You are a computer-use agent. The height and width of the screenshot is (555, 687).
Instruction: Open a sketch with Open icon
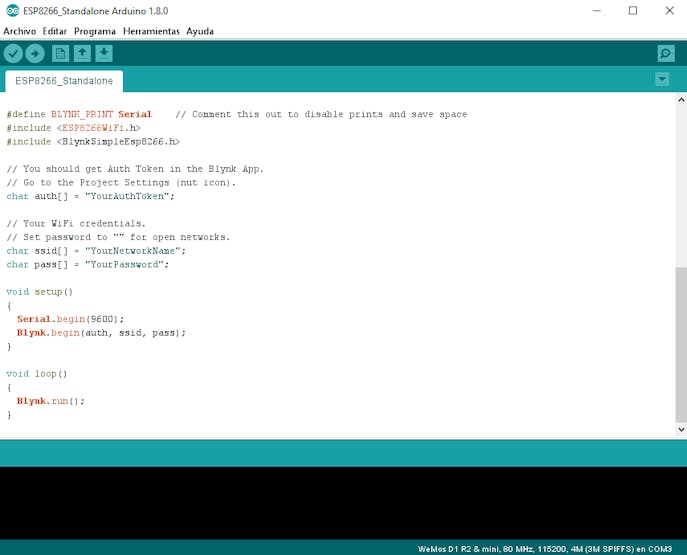[x=82, y=53]
